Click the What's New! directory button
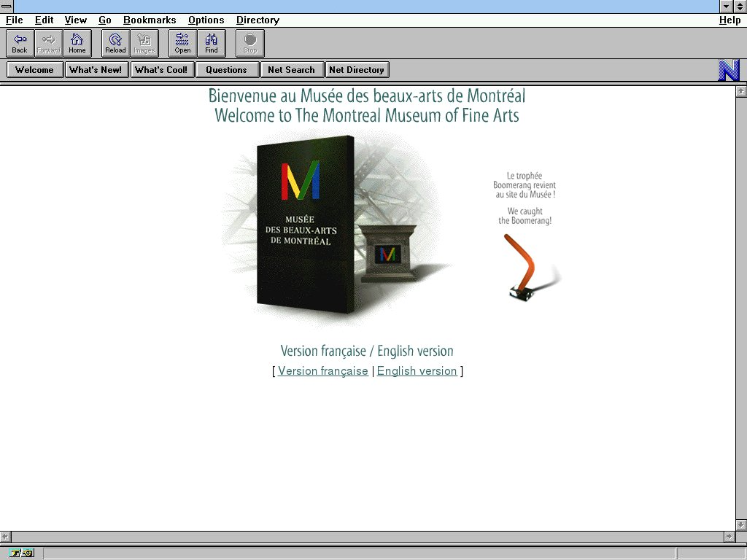 tap(96, 70)
